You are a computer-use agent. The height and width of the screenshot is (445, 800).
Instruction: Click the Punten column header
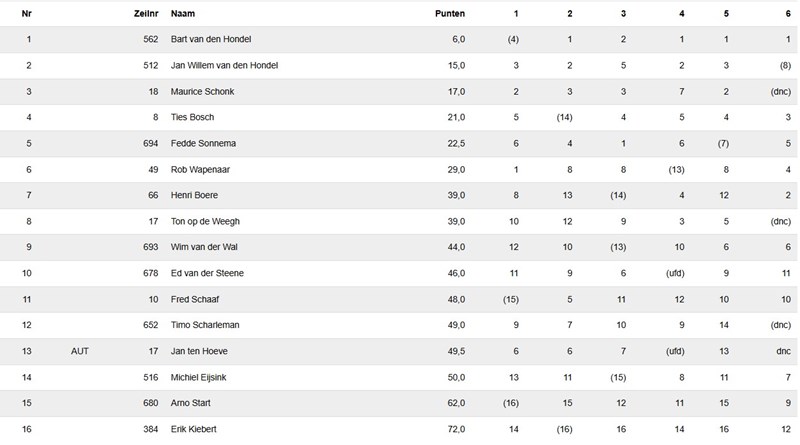coord(449,14)
